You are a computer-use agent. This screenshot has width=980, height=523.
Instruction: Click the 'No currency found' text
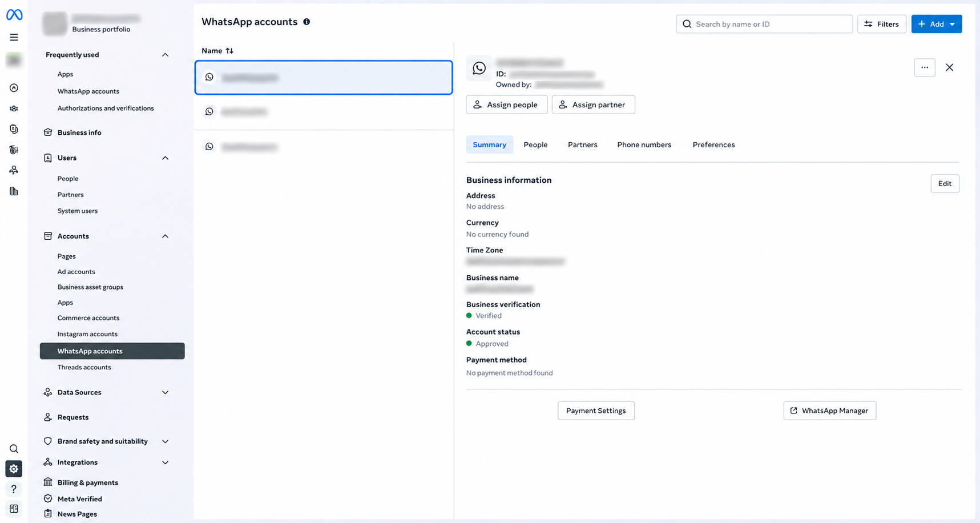(498, 234)
